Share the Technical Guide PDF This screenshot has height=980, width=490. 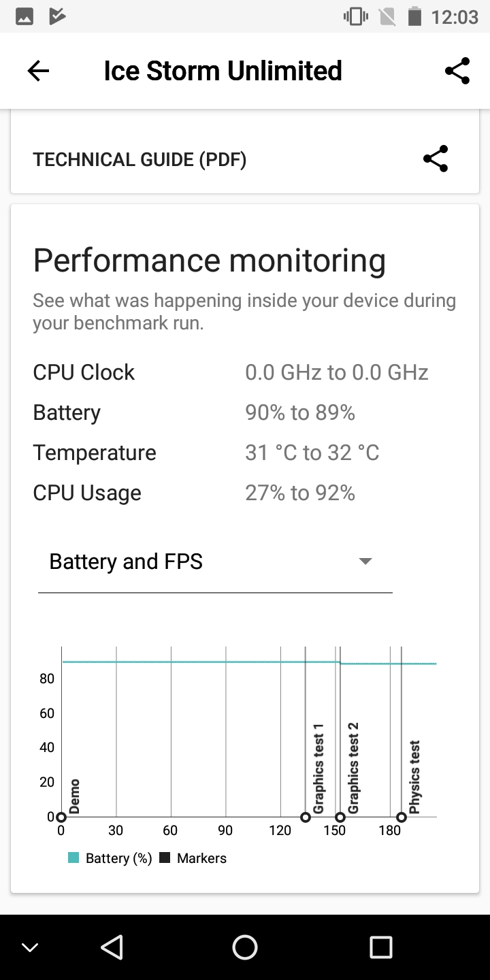tap(436, 159)
